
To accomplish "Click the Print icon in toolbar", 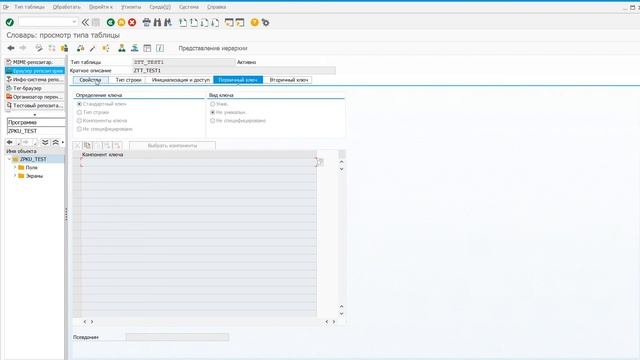I will click(147, 22).
